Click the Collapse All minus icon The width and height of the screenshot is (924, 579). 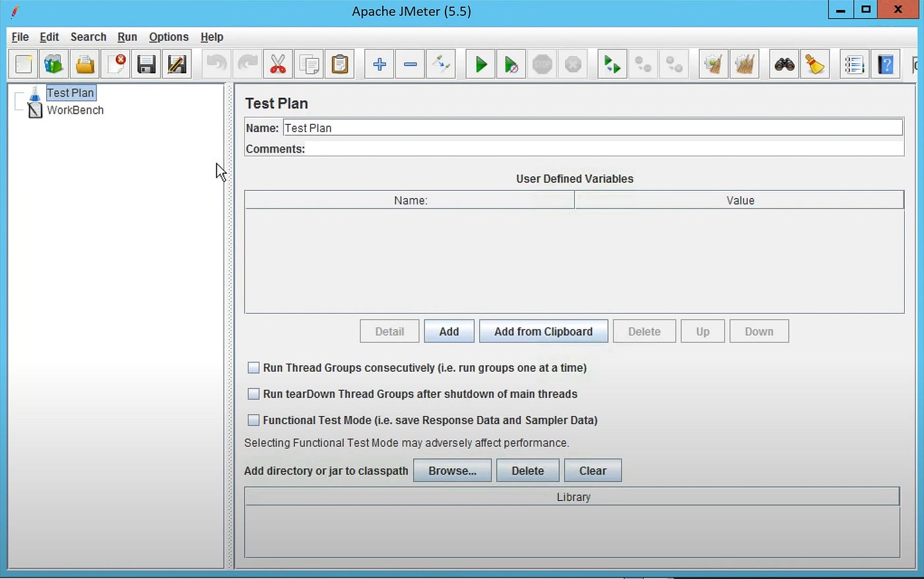(410, 64)
